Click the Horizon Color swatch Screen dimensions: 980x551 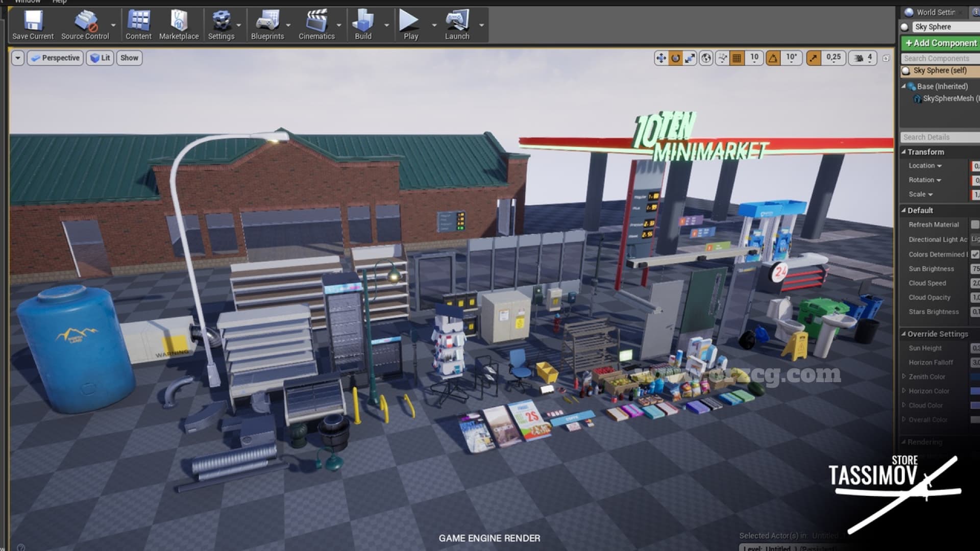point(975,391)
